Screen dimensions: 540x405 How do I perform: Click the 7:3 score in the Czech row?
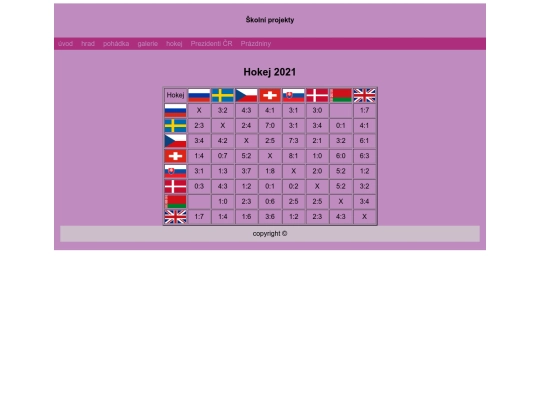pos(293,141)
